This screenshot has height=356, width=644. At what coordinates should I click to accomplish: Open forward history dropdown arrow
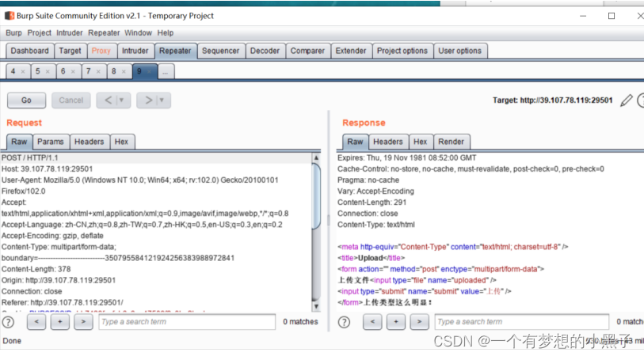click(x=162, y=100)
